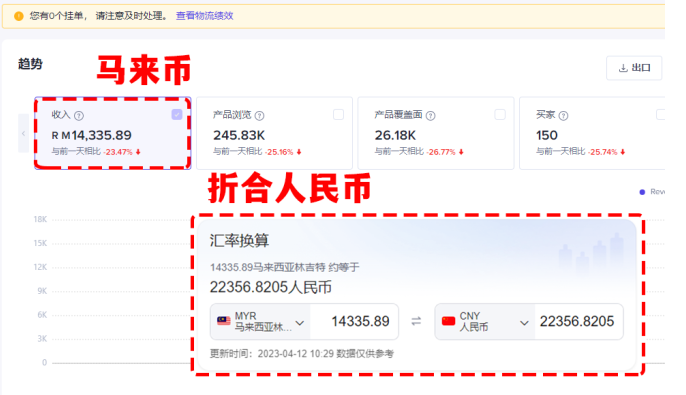Image resolution: width=686 pixels, height=395 pixels.
Task: Click the China flag icon
Action: pos(448,322)
